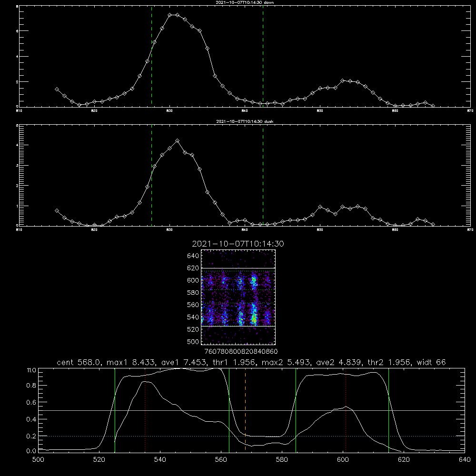
Task: Click the '0.4' tick label on bottom plot y-axis
Action: 31,419
